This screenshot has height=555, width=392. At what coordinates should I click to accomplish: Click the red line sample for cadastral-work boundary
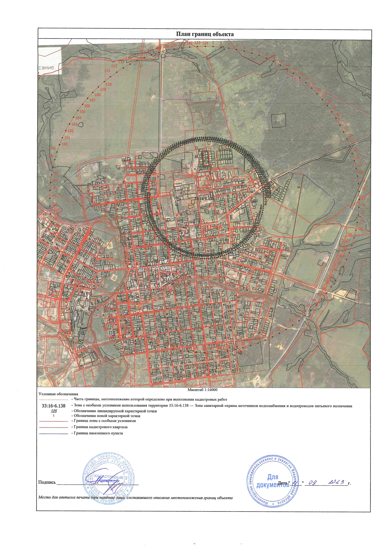[54, 399]
